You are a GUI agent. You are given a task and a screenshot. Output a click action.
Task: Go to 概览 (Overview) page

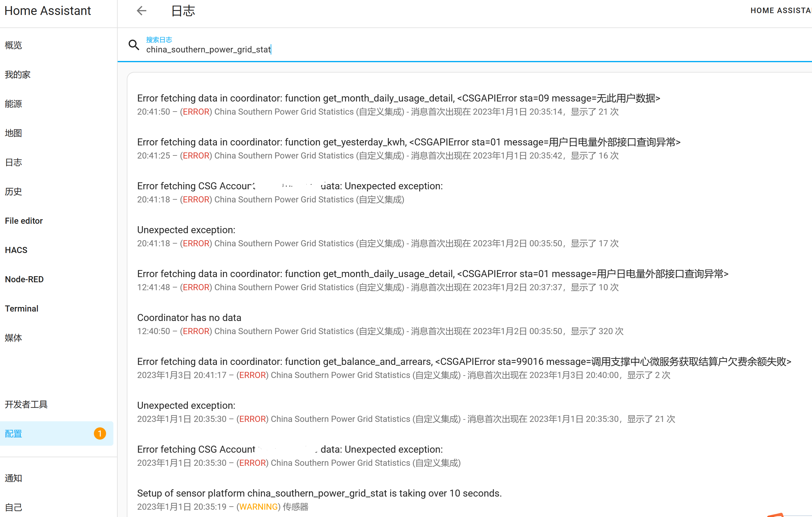pos(13,45)
